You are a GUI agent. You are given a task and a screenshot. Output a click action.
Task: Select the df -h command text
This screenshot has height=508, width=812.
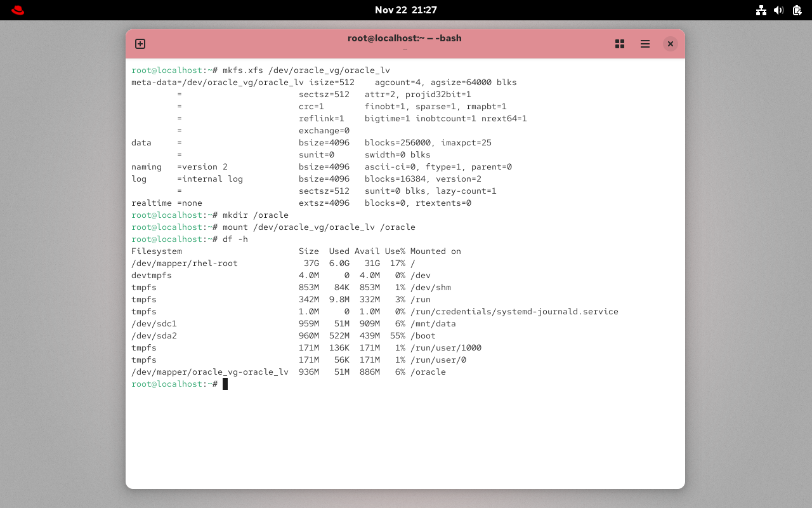point(237,239)
